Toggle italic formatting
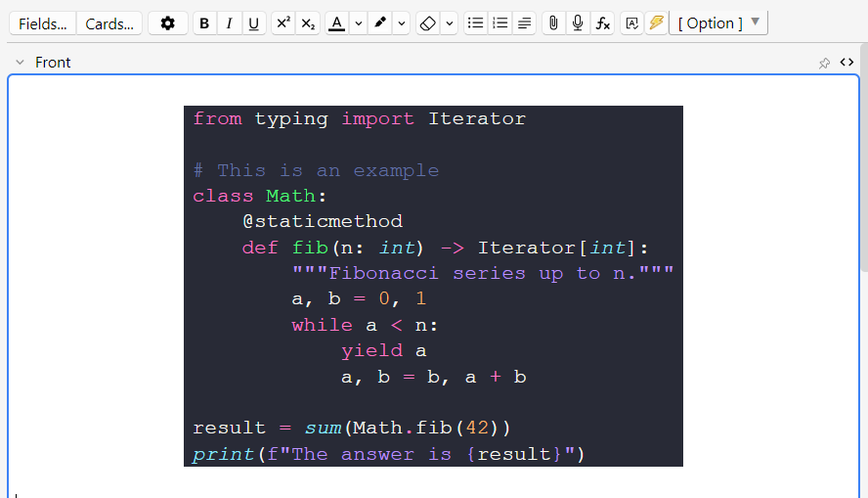 coord(229,23)
